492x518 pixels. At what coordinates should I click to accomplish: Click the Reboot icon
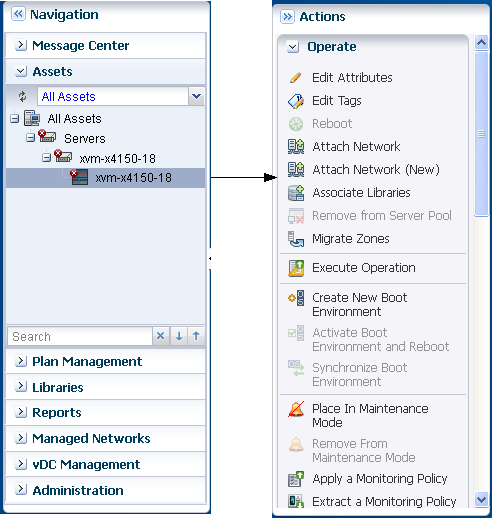[x=296, y=124]
